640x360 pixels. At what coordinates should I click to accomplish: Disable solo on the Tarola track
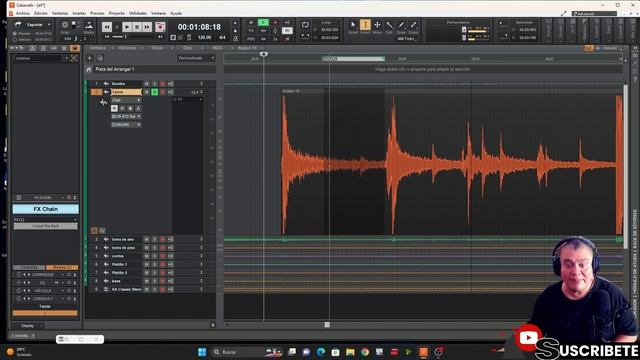coord(155,92)
